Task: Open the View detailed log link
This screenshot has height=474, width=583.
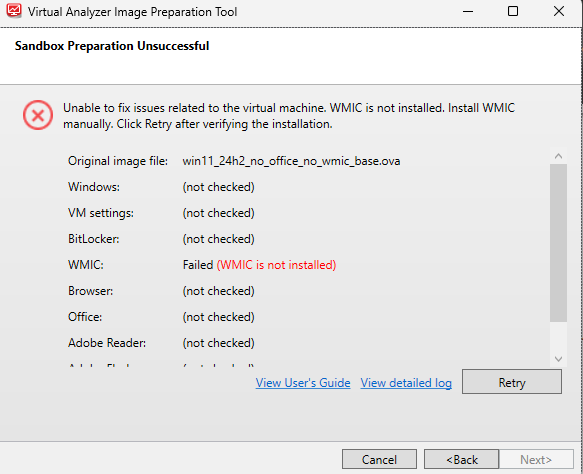Action: tap(406, 383)
